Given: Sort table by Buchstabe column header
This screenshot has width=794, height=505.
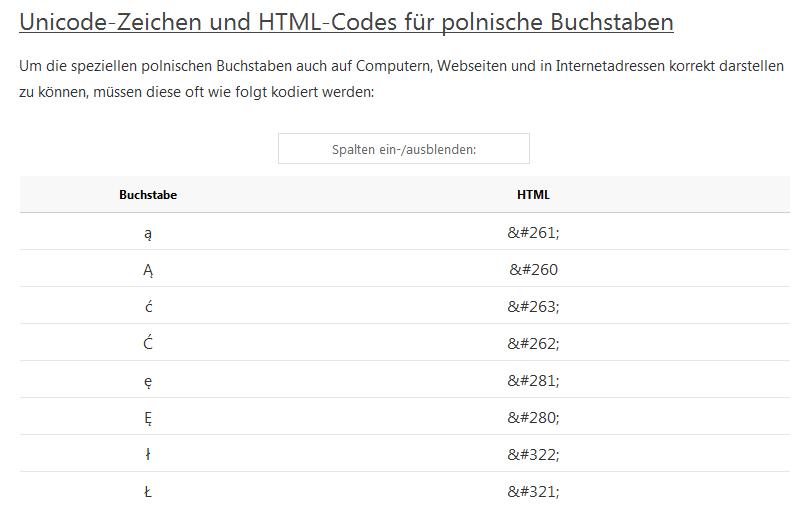Looking at the screenshot, I should coord(148,195).
